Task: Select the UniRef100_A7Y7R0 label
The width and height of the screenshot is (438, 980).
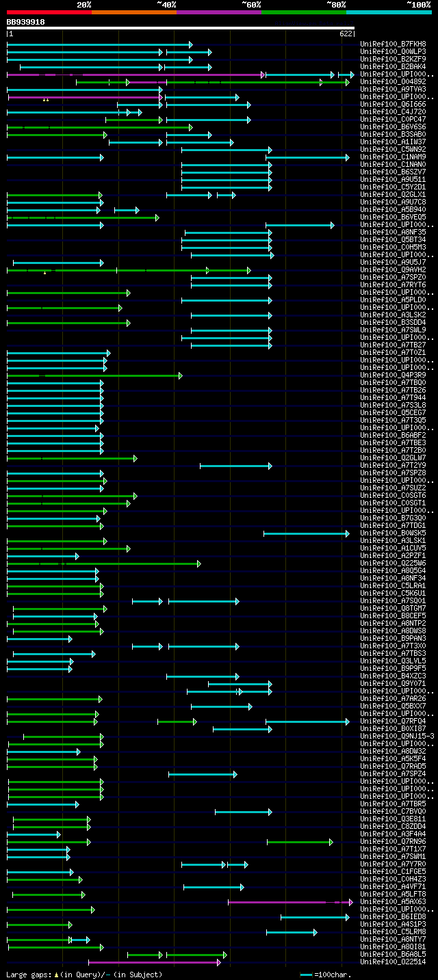Action: pos(393,864)
